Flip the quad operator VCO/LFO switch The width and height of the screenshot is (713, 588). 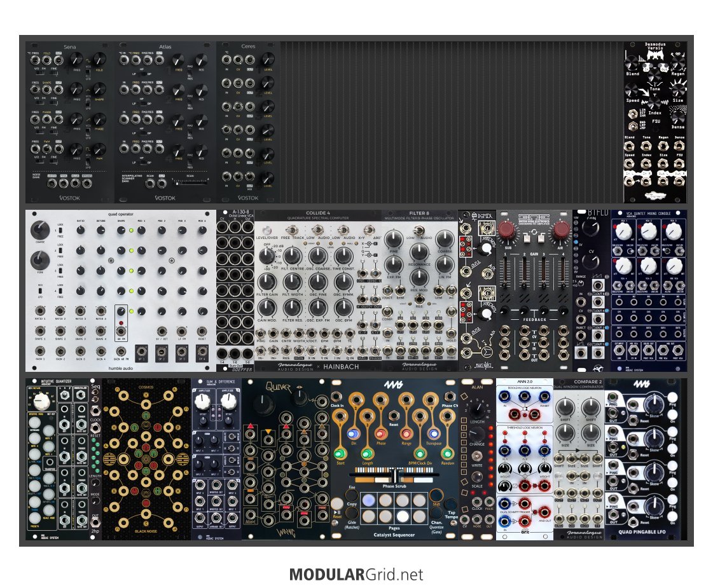click(40, 291)
